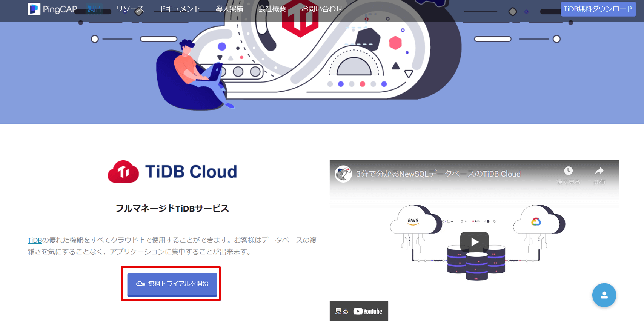Follow the TiDB hyperlink in the description
Screen dimensions: 644x321
(x=35, y=240)
